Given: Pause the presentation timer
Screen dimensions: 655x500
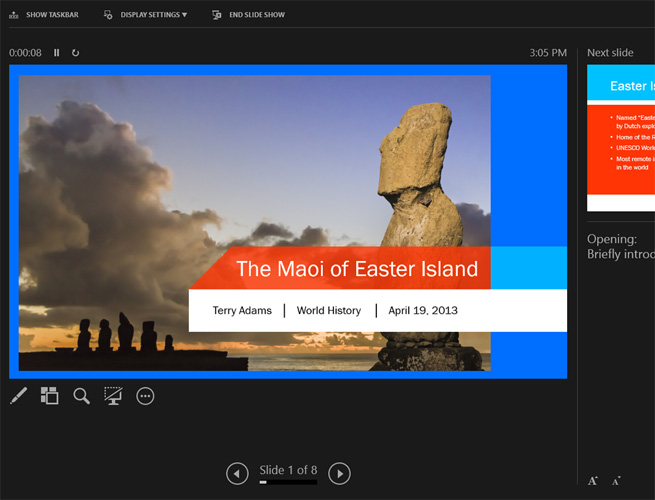Looking at the screenshot, I should coord(57,53).
